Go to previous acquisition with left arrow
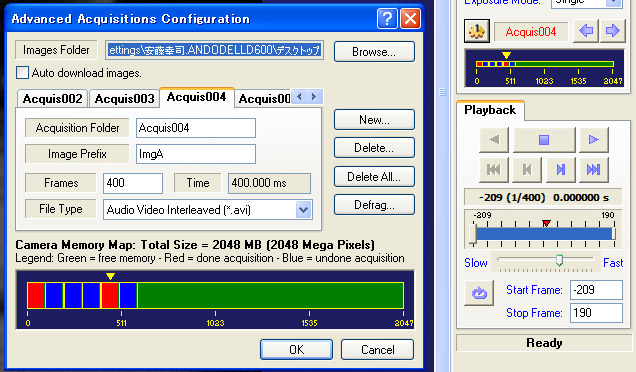Viewport: 636px width, 372px height. [x=586, y=31]
